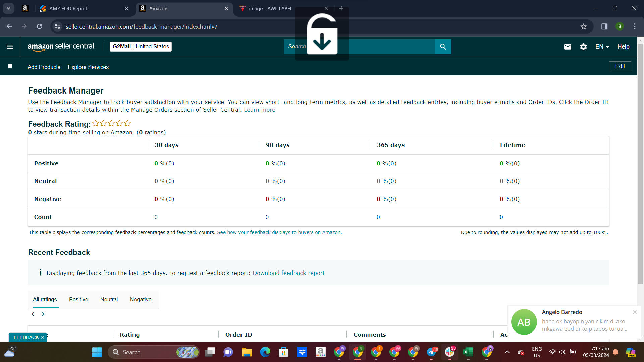This screenshot has height=362, width=644.
Task: Click the 'Recent Feedback' heading
Action: pyautogui.click(x=59, y=252)
